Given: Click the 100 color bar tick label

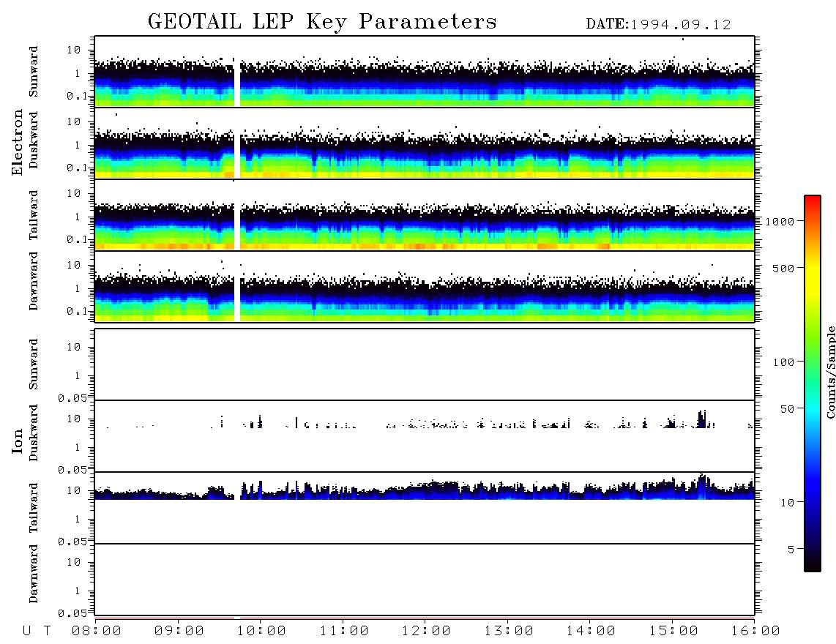Looking at the screenshot, I should tap(783, 362).
